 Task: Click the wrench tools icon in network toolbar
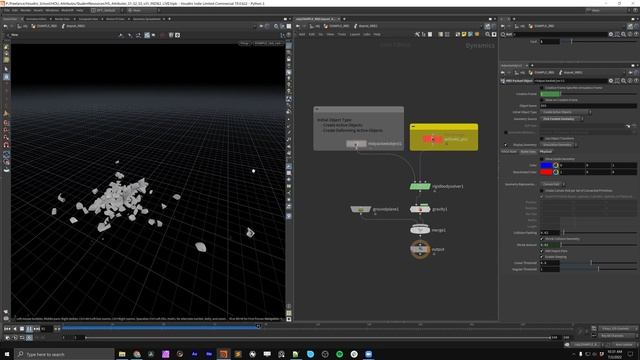click(417, 35)
